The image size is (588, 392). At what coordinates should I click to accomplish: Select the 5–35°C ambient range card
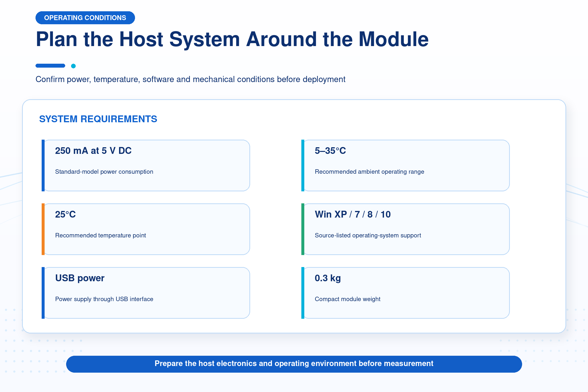pos(405,166)
